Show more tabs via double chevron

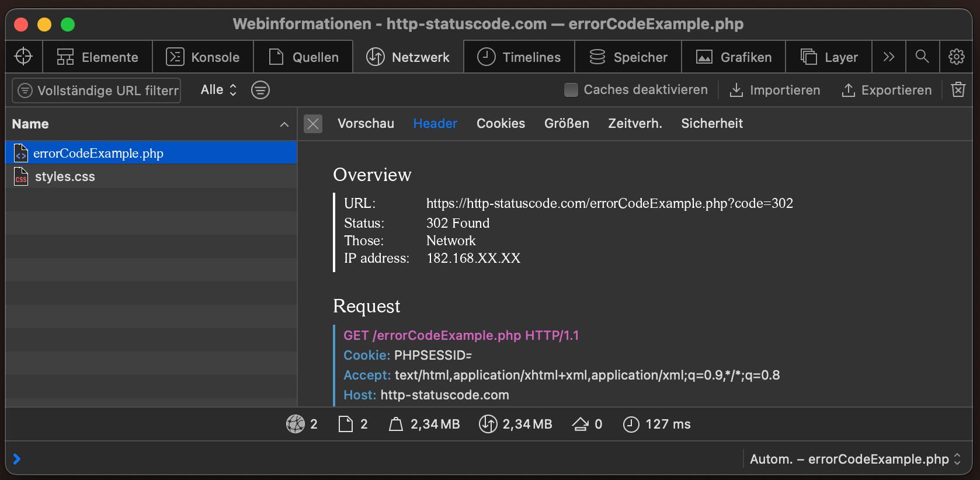tap(889, 57)
